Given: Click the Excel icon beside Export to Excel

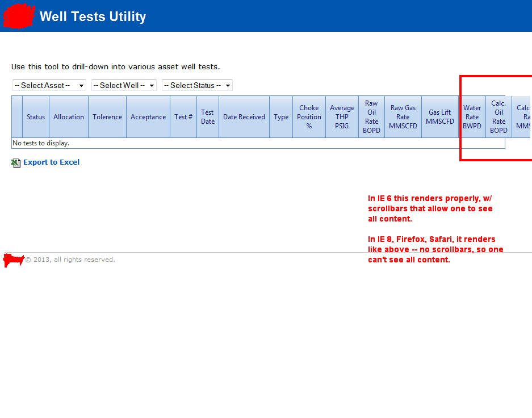Looking at the screenshot, I should point(15,163).
